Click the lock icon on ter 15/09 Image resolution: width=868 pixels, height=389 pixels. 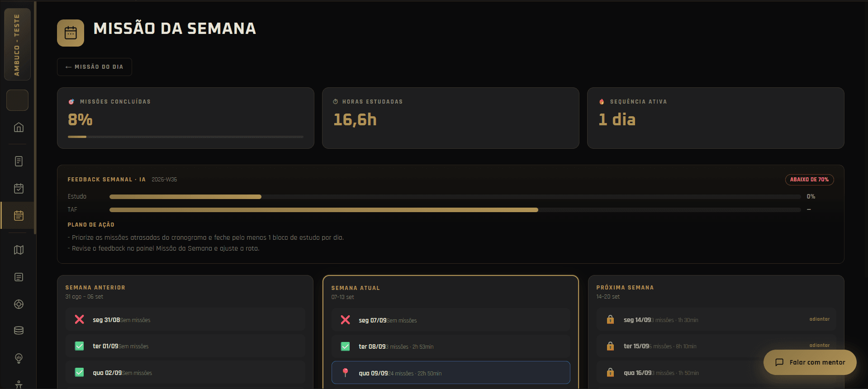[x=610, y=346]
